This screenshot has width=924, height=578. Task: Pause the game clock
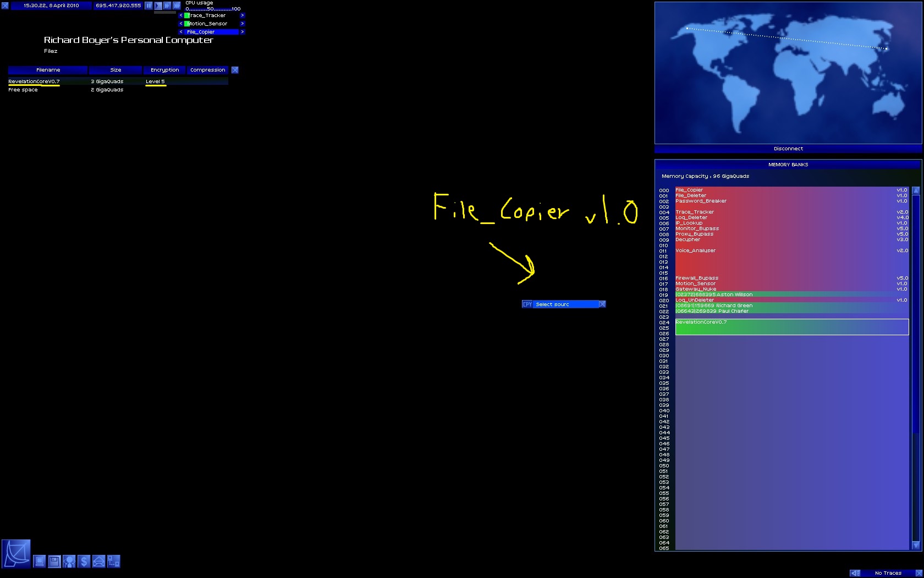pos(148,6)
